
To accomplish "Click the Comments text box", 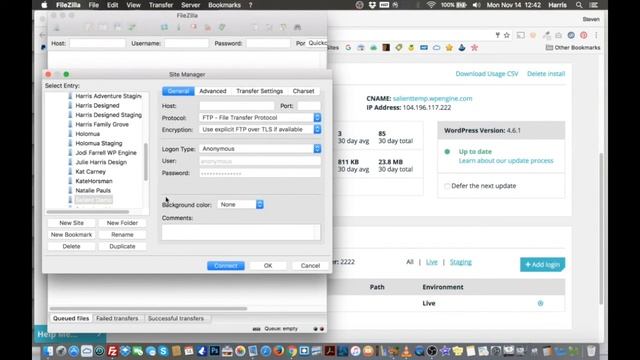I will [x=241, y=232].
